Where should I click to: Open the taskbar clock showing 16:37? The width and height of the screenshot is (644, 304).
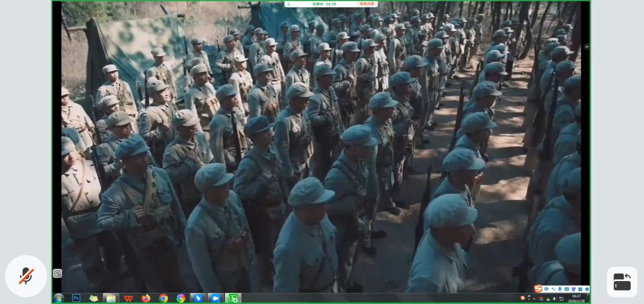click(576, 298)
